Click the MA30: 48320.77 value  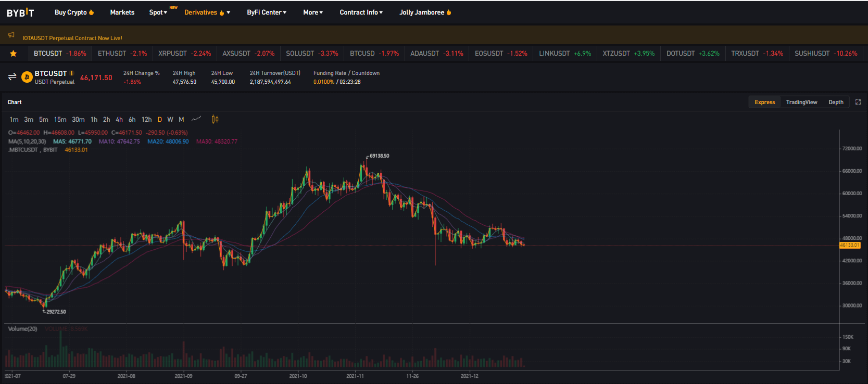[217, 142]
